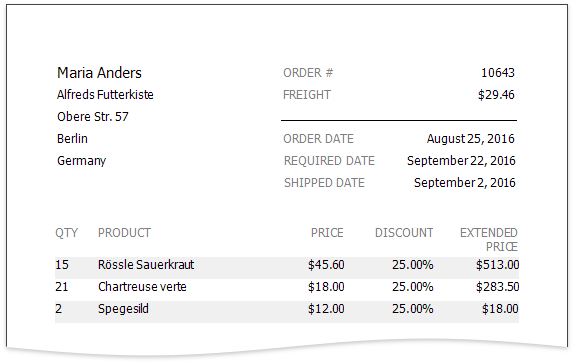This screenshot has height=364, width=574.
Task: Click the QTY column header
Action: [66, 233]
